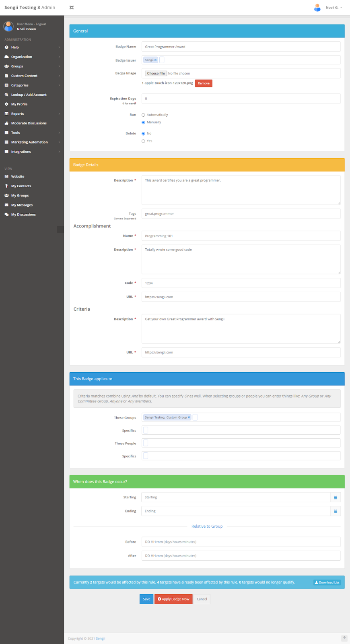350x644 pixels.
Task: Click the Integrations icon
Action: tap(6, 152)
